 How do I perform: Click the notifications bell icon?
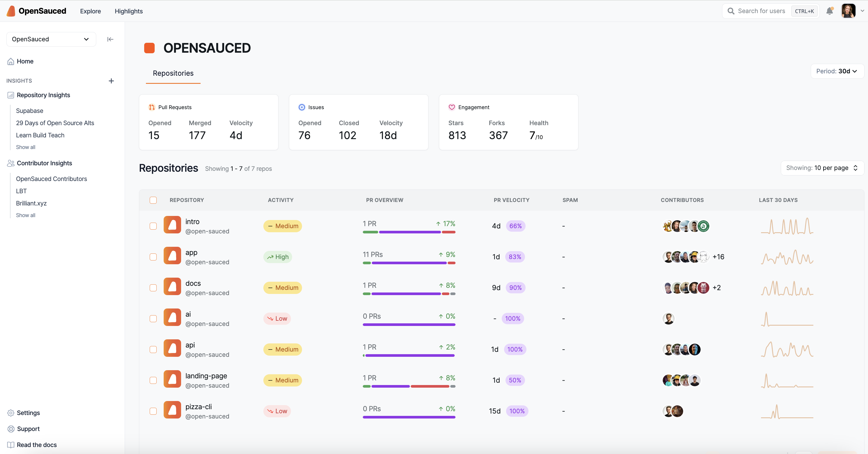pyautogui.click(x=829, y=11)
